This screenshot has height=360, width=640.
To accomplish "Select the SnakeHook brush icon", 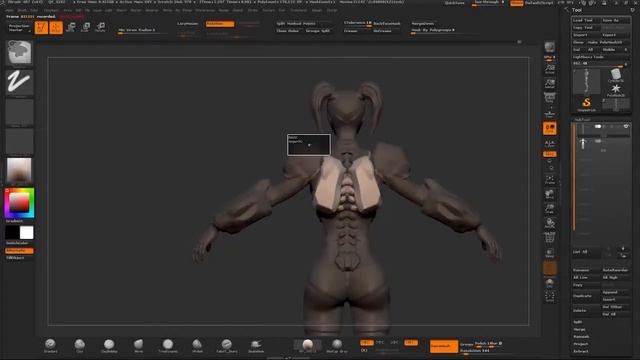I will pos(256,345).
